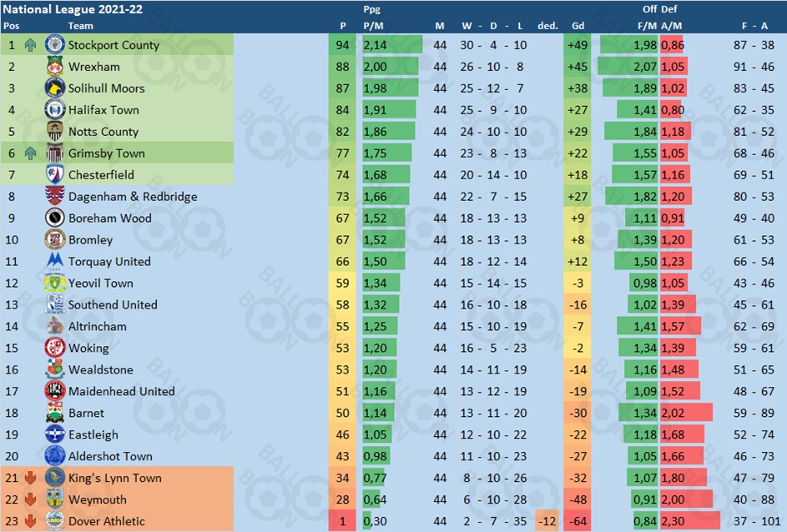Click the Torquay United club logo
Viewport: 787px width, 532px height.
[x=55, y=259]
